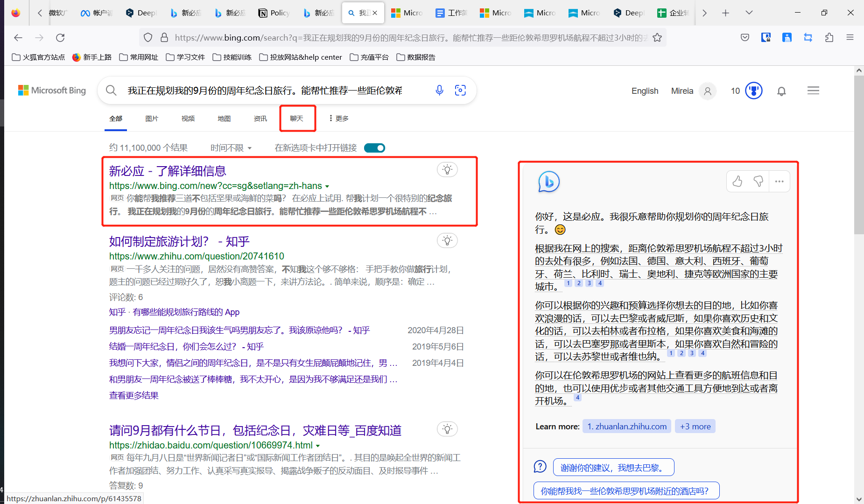The image size is (864, 504).
Task: Click the forward navigation arrow
Action: (x=39, y=38)
